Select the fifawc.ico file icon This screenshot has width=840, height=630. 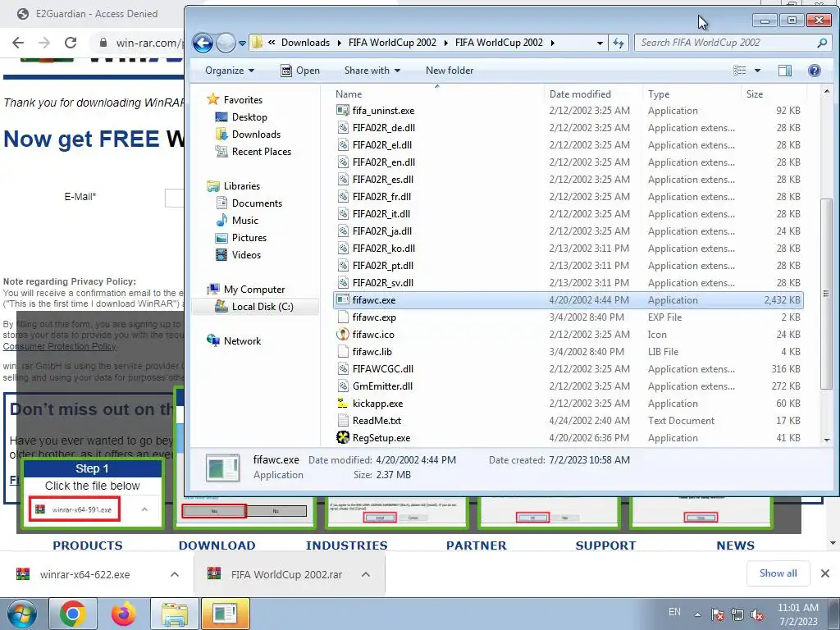point(343,335)
